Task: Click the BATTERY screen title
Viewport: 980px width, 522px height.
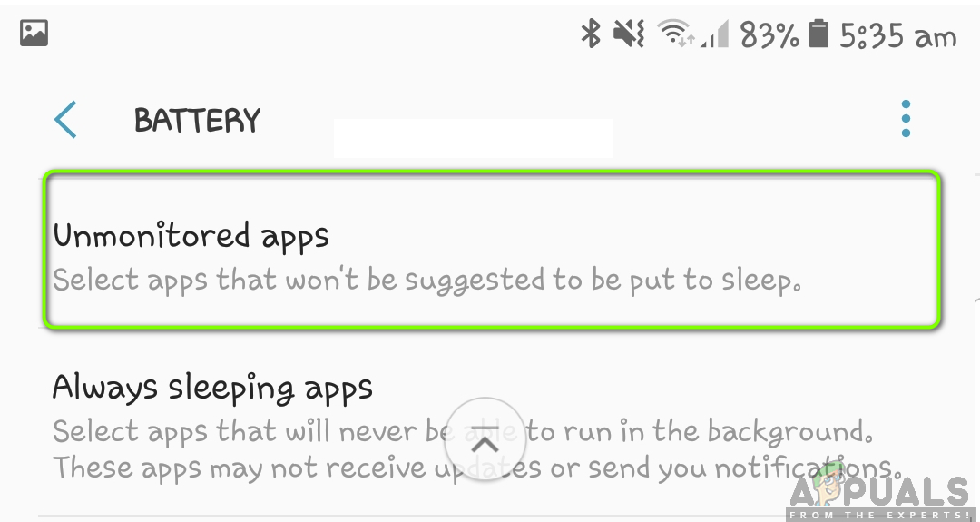Action: coord(197,120)
